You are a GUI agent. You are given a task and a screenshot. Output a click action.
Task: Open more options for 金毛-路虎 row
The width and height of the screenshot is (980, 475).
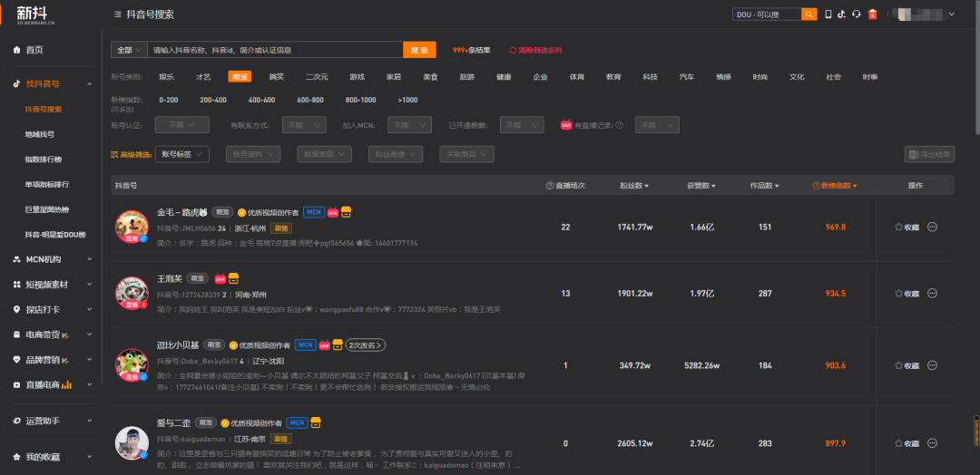932,228
